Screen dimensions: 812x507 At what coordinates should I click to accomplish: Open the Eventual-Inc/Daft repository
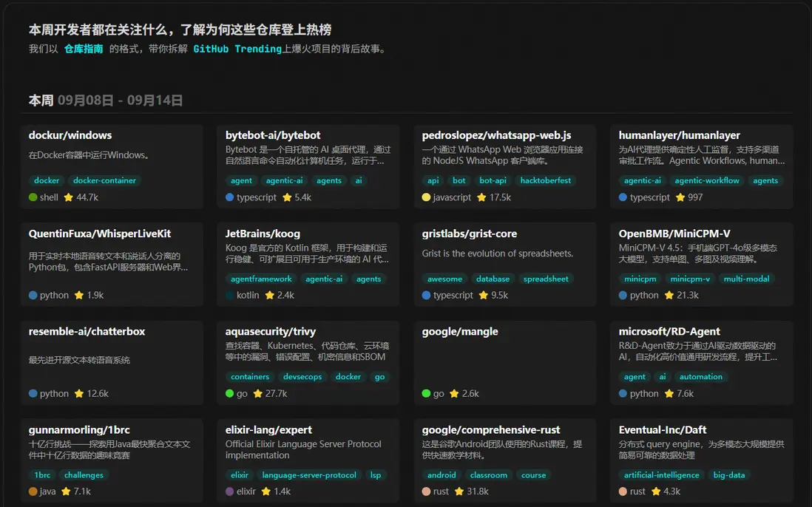663,429
